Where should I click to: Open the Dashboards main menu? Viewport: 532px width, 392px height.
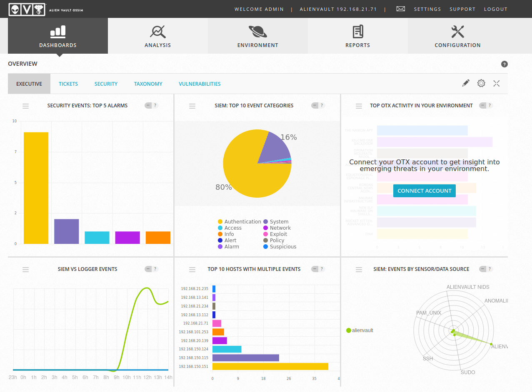click(58, 36)
